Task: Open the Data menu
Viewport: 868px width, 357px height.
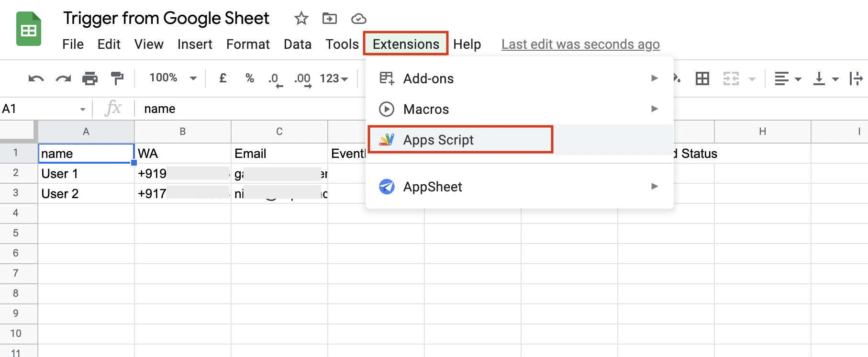Action: pos(297,44)
